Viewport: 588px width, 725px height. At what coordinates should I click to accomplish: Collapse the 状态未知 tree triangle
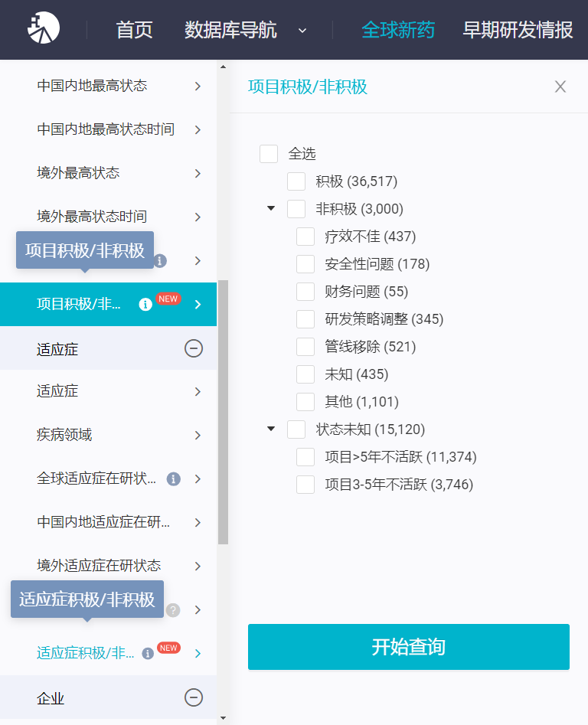coord(271,429)
